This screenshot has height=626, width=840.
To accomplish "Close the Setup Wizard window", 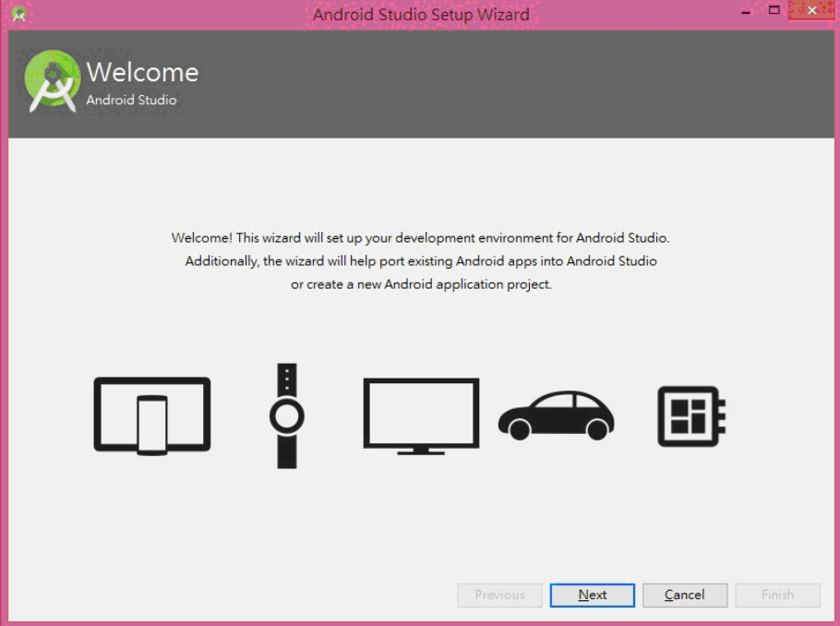I will 811,10.
